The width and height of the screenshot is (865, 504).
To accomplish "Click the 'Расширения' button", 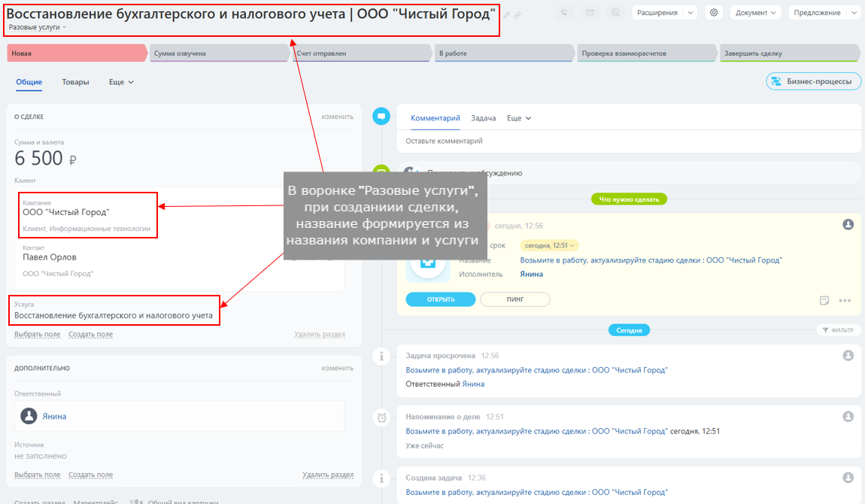I will click(x=657, y=12).
